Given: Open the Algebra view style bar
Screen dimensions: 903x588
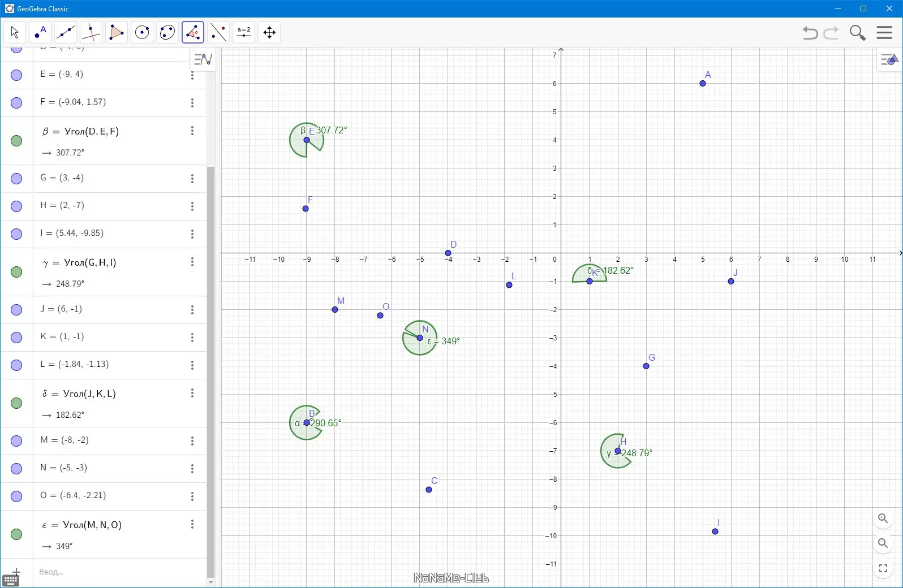Looking at the screenshot, I should [203, 59].
